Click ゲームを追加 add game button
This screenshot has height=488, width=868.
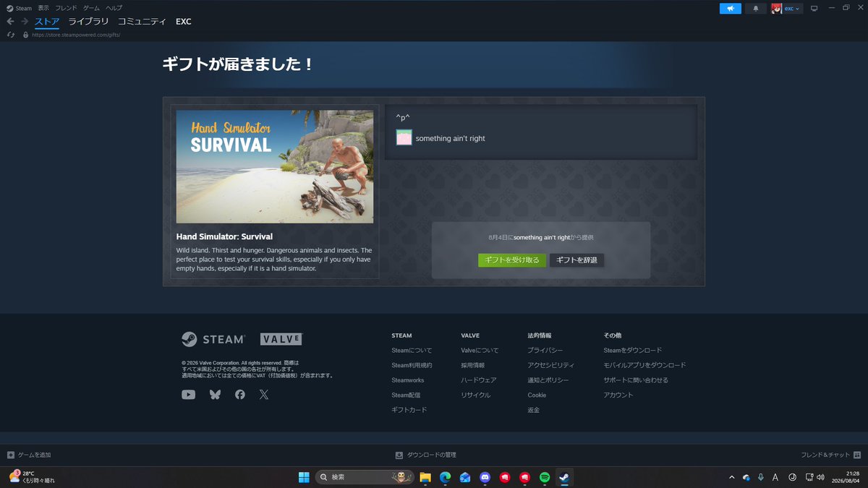tap(29, 455)
